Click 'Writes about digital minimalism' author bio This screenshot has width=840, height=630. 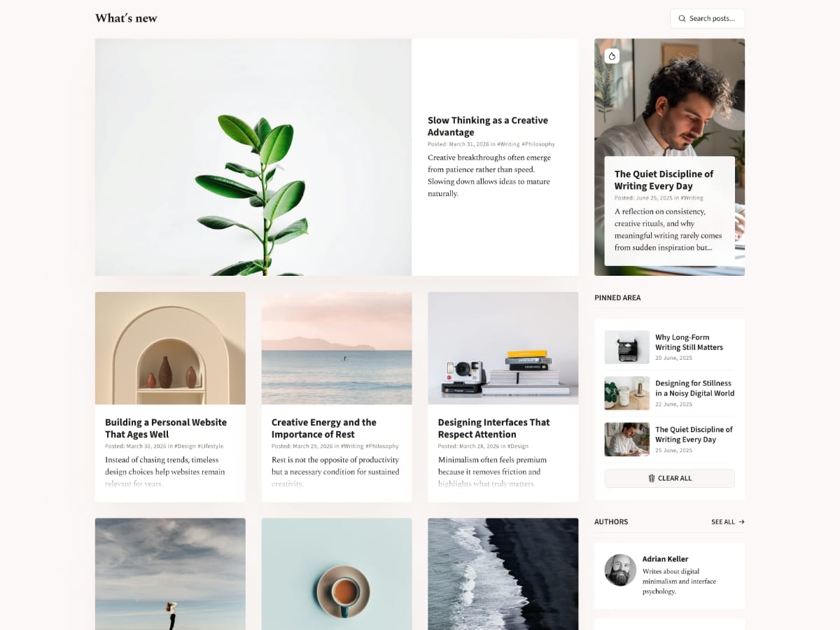pyautogui.click(x=679, y=581)
